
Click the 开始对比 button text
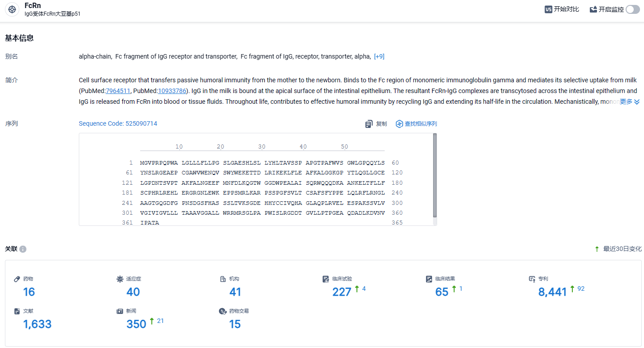pyautogui.click(x=567, y=9)
